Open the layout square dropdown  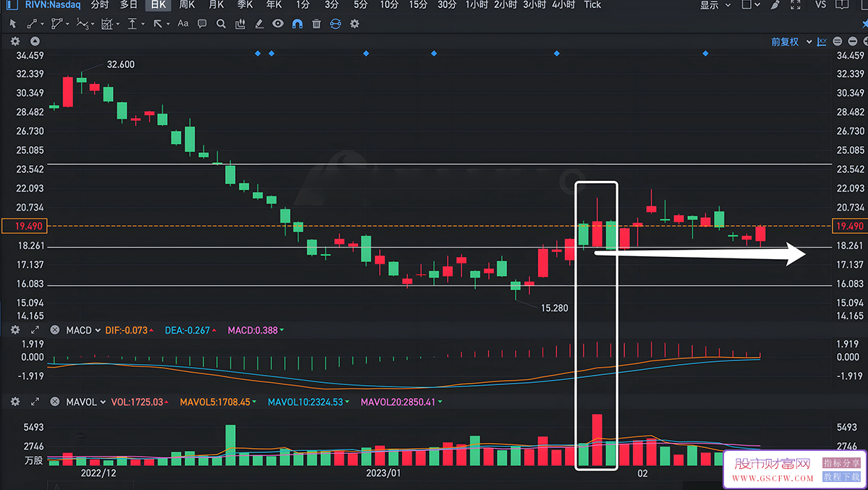point(752,5)
